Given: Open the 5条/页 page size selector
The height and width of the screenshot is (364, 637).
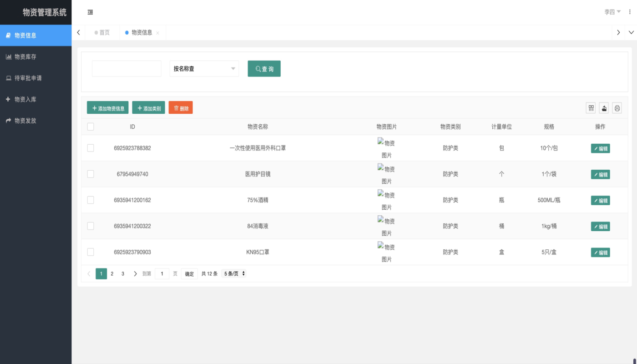Looking at the screenshot, I should [x=234, y=274].
